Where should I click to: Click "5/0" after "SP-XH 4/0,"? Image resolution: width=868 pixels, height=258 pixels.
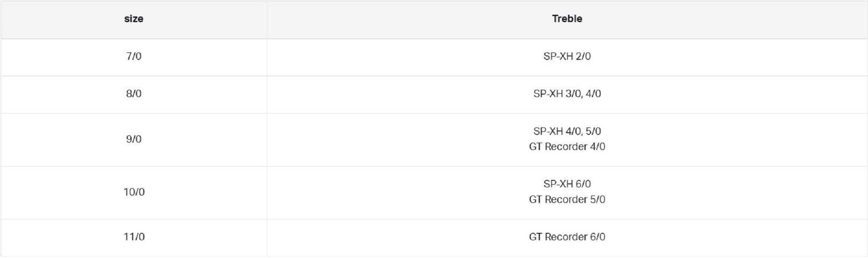pyautogui.click(x=593, y=131)
